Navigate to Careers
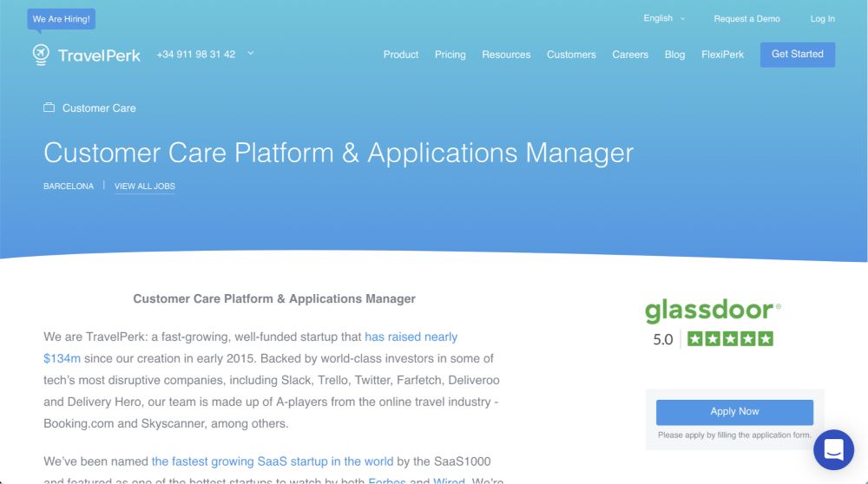 click(x=630, y=55)
